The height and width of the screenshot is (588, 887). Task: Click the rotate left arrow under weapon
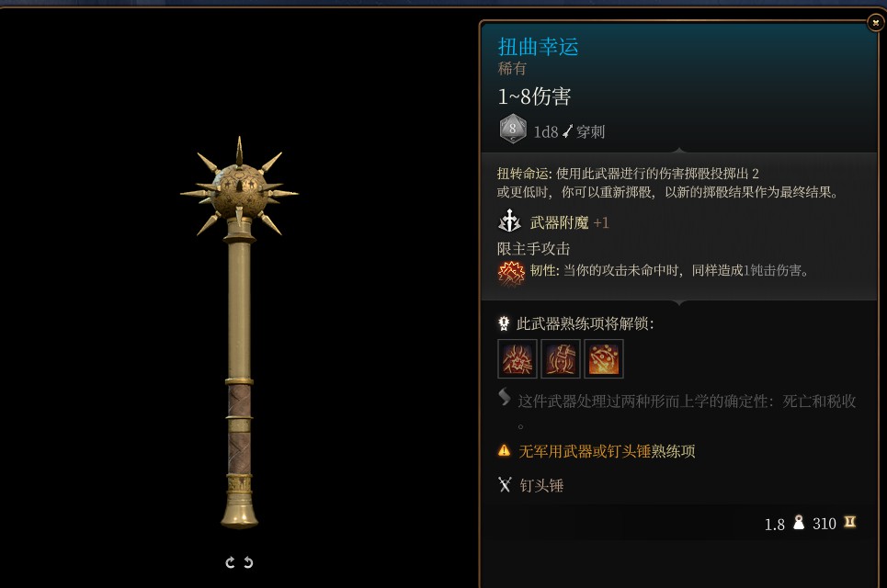(230, 562)
